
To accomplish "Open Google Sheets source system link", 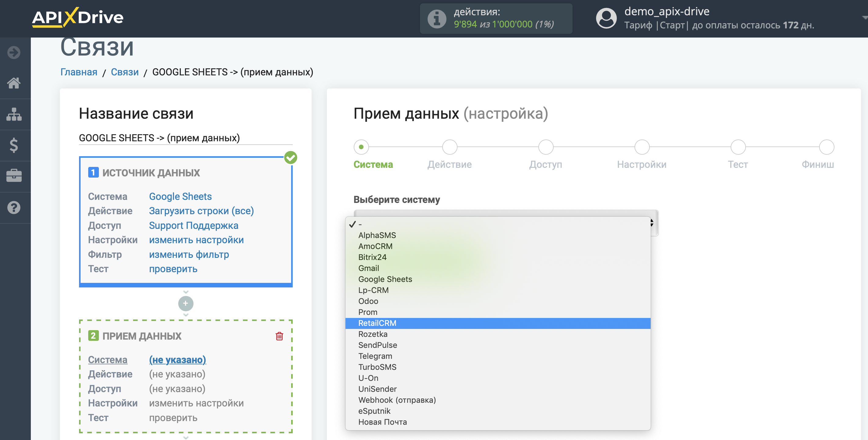I will pyautogui.click(x=180, y=197).
